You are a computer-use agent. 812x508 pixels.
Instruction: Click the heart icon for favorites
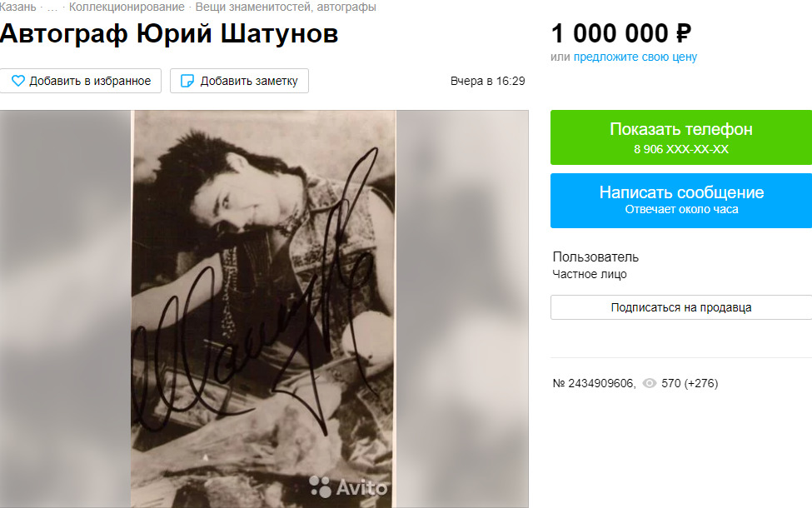click(x=18, y=81)
